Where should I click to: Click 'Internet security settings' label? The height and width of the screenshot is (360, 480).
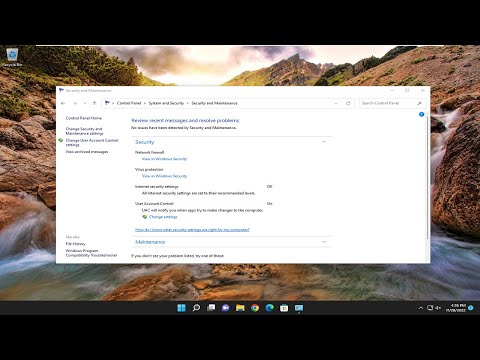click(x=157, y=187)
